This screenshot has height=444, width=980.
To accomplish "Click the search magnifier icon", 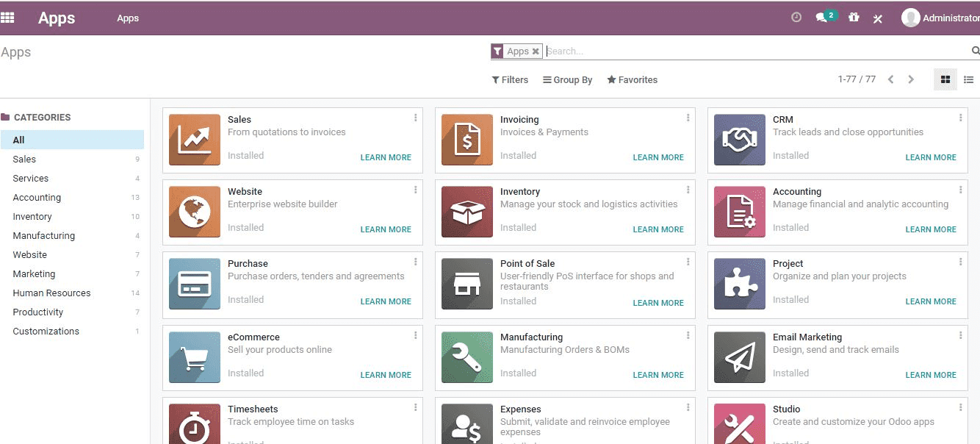I will [976, 51].
